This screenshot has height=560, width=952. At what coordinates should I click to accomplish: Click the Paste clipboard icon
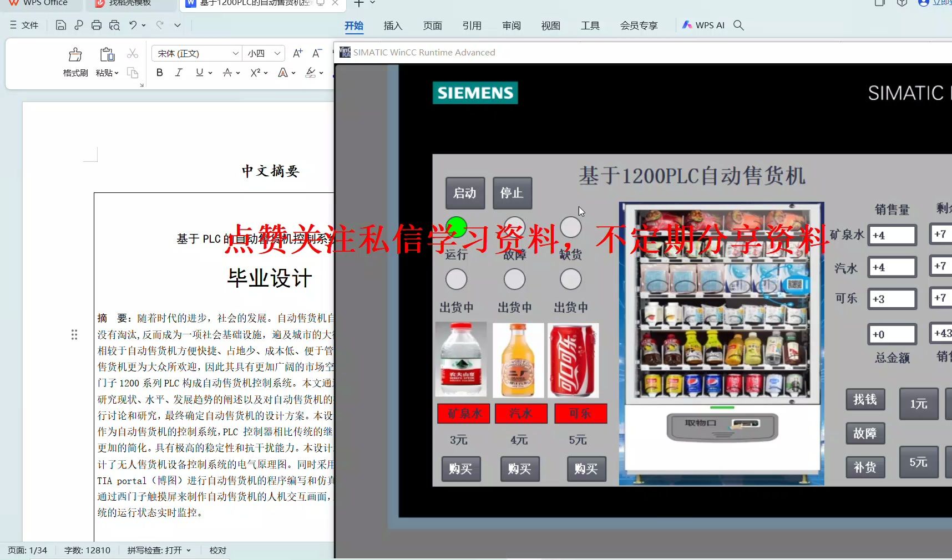(107, 54)
